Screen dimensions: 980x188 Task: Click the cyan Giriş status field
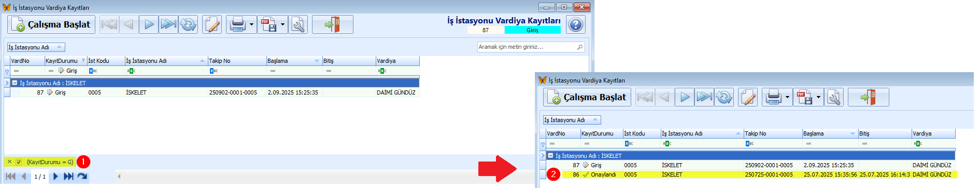click(532, 30)
